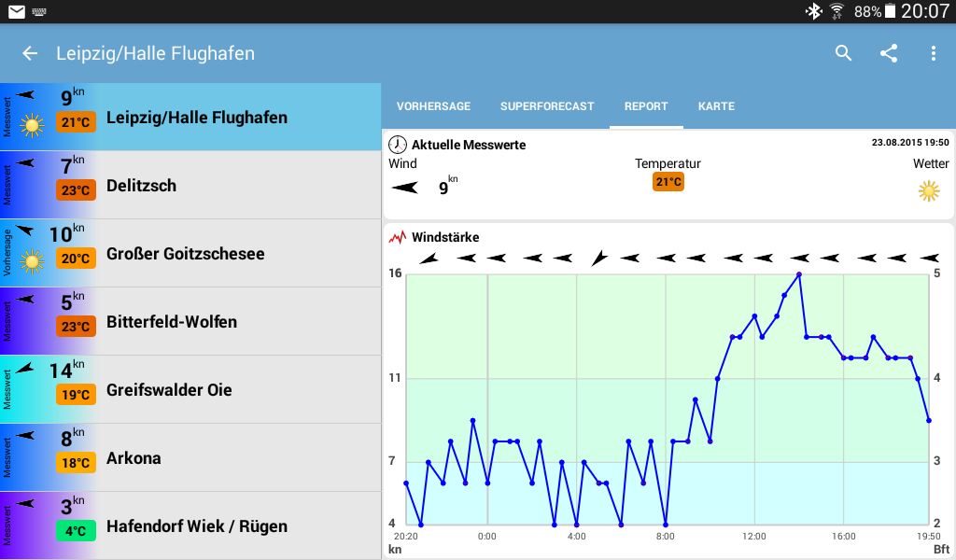Tap the share icon in the toolbar
956x560 pixels.
point(889,53)
